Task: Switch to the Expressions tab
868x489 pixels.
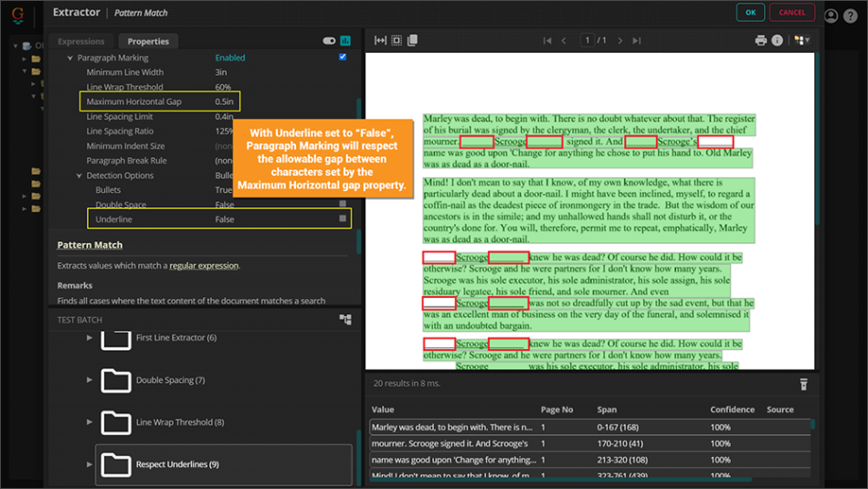Action: point(81,41)
